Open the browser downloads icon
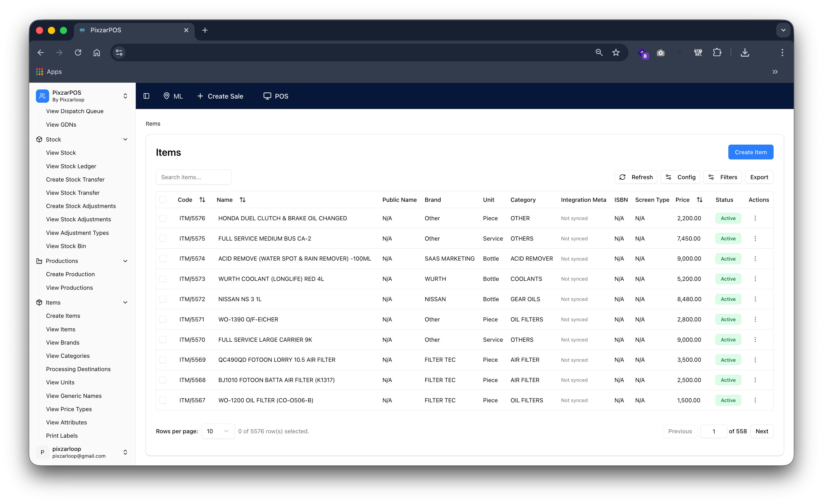This screenshot has width=823, height=504. (x=744, y=53)
